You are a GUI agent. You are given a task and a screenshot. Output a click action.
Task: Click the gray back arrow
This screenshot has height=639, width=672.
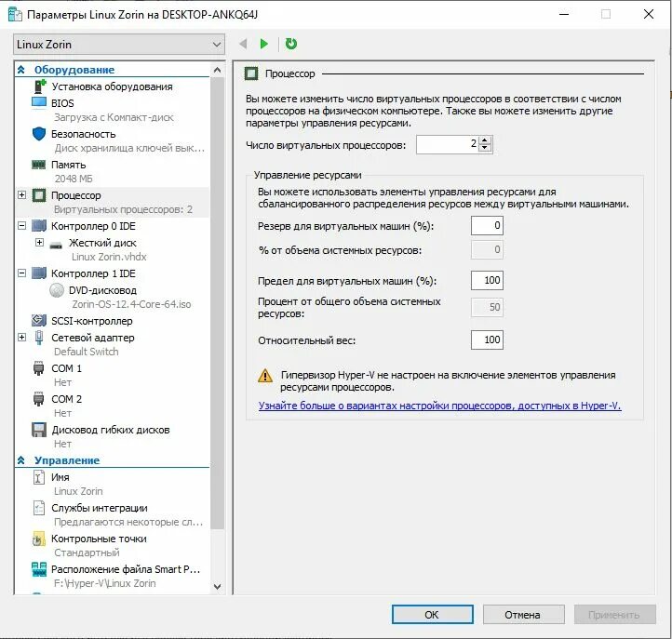click(243, 44)
